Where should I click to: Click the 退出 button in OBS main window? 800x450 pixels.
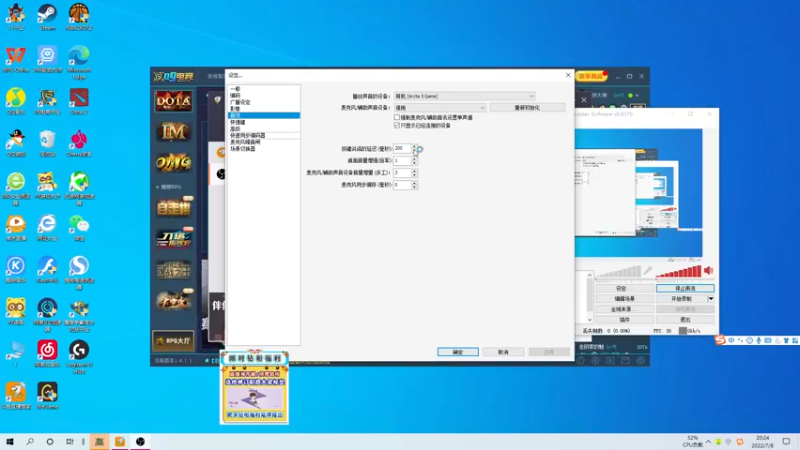(x=685, y=319)
